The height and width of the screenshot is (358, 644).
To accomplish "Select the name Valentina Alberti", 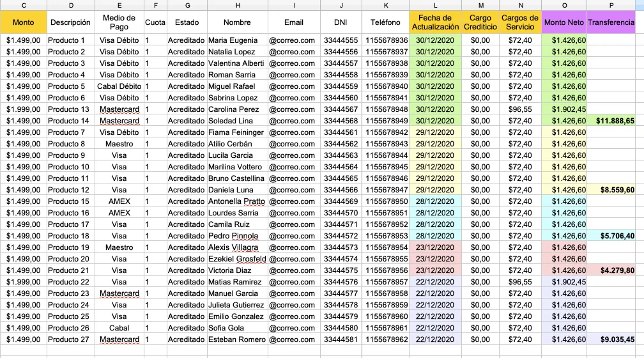I will [x=236, y=63].
